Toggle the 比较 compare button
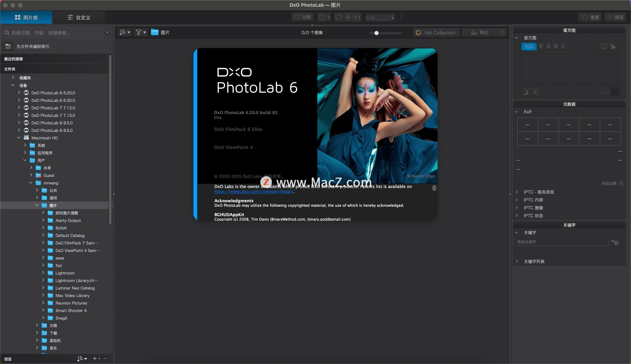The width and height of the screenshot is (631, 364). pyautogui.click(x=302, y=17)
